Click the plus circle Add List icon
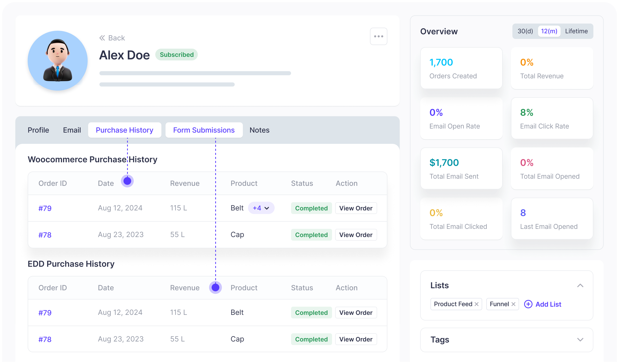Image resolution: width=619 pixels, height=364 pixels. (528, 304)
